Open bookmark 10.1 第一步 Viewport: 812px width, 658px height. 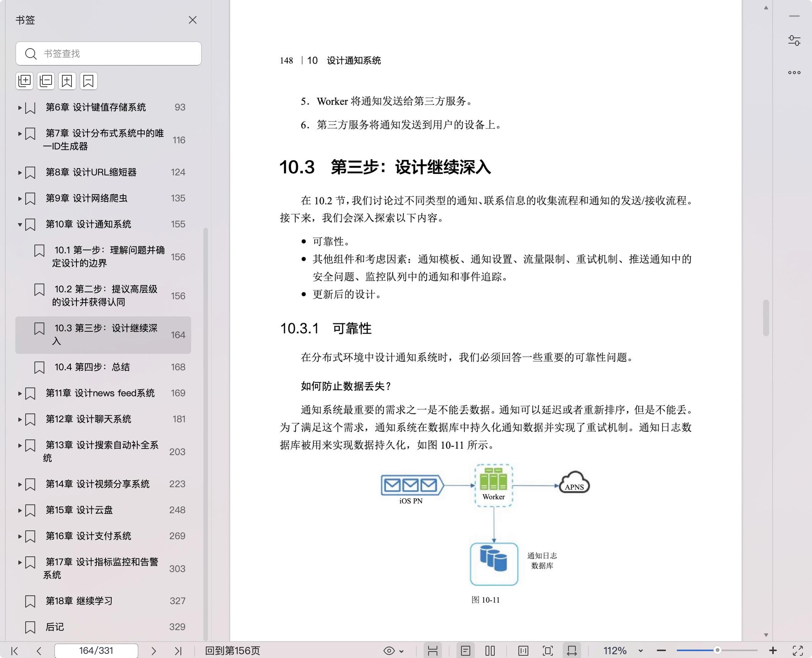(103, 257)
